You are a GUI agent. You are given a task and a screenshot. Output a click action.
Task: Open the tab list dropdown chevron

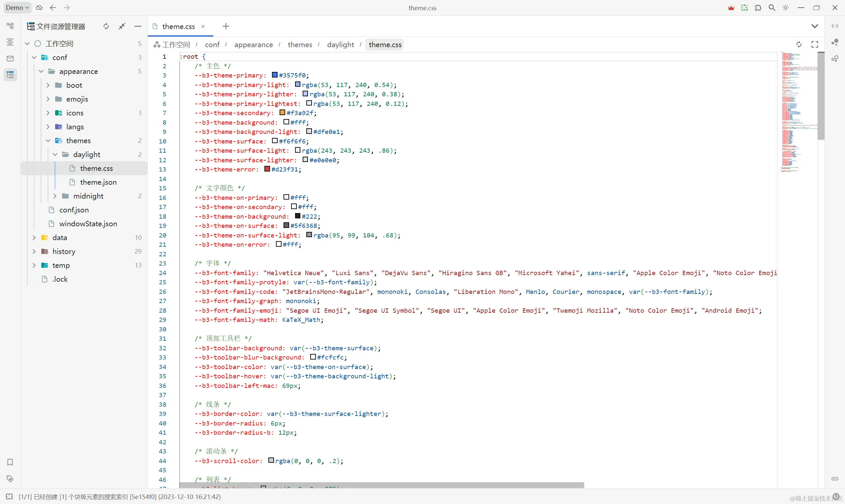815,26
